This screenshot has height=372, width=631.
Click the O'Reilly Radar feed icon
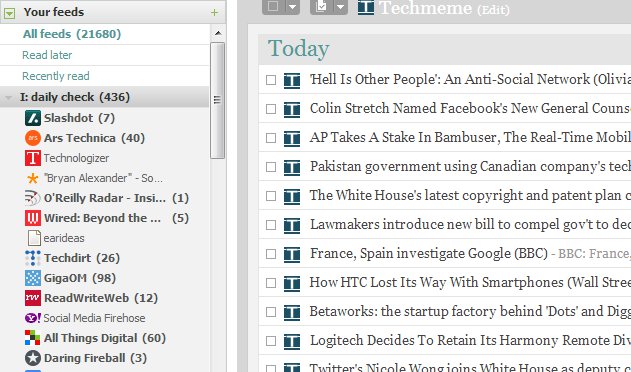point(33,198)
